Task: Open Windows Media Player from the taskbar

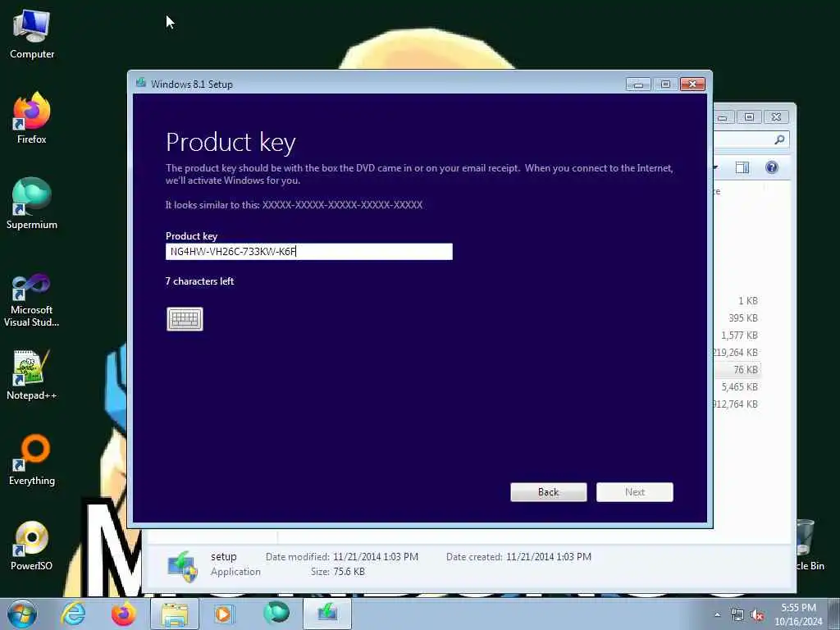Action: click(x=224, y=614)
